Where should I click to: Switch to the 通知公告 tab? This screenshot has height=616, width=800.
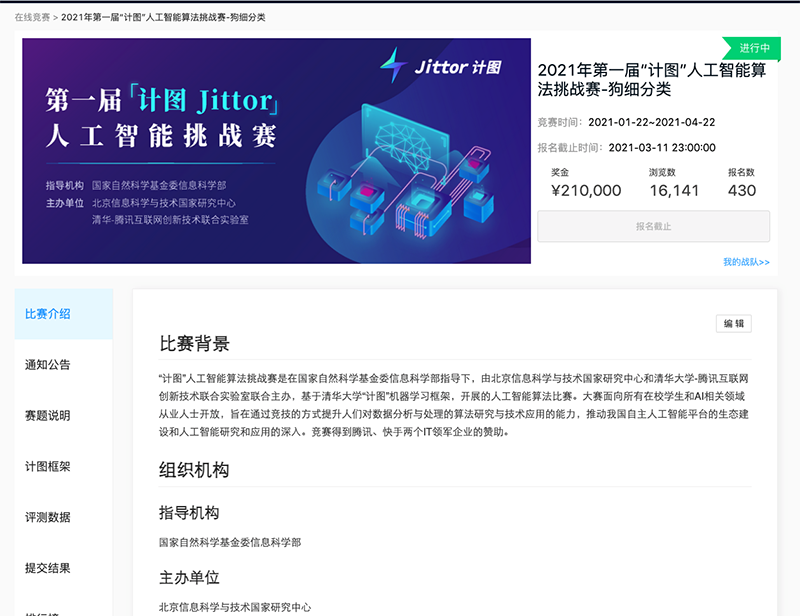48,365
